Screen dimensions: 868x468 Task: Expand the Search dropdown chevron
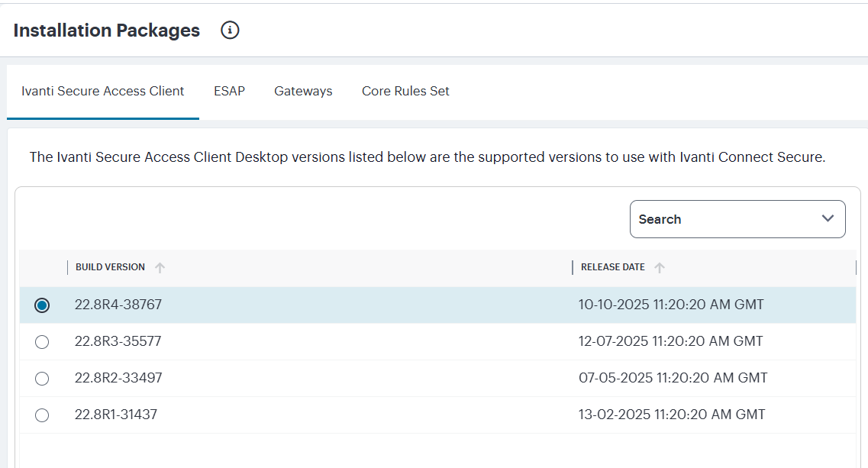click(x=828, y=219)
